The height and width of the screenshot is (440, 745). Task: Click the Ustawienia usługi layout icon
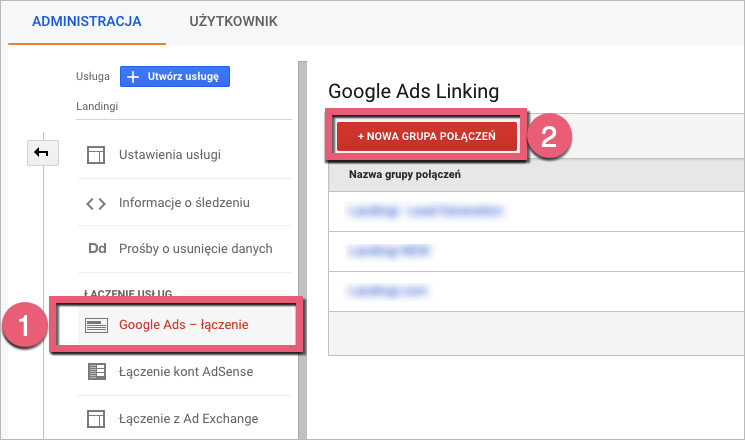(x=96, y=155)
